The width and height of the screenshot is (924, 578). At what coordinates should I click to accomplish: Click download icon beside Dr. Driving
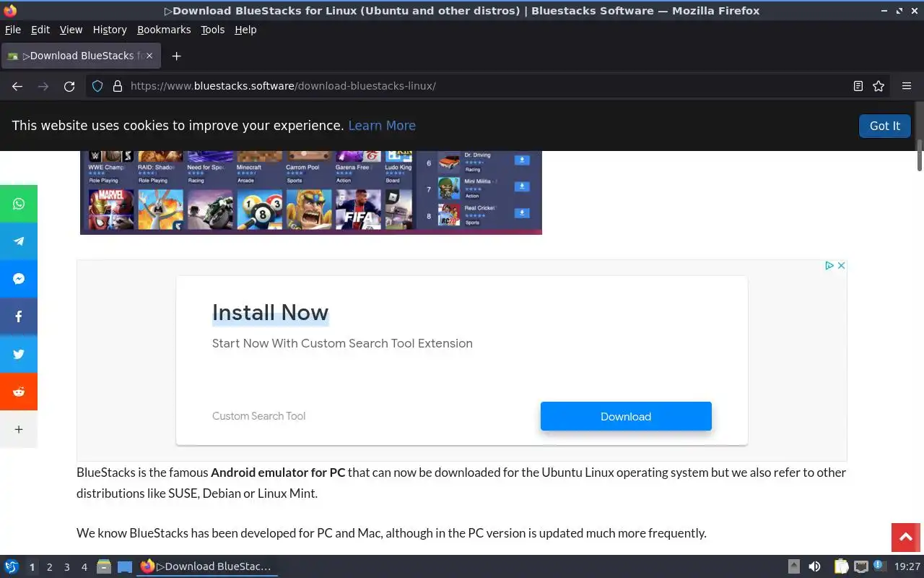pos(522,160)
